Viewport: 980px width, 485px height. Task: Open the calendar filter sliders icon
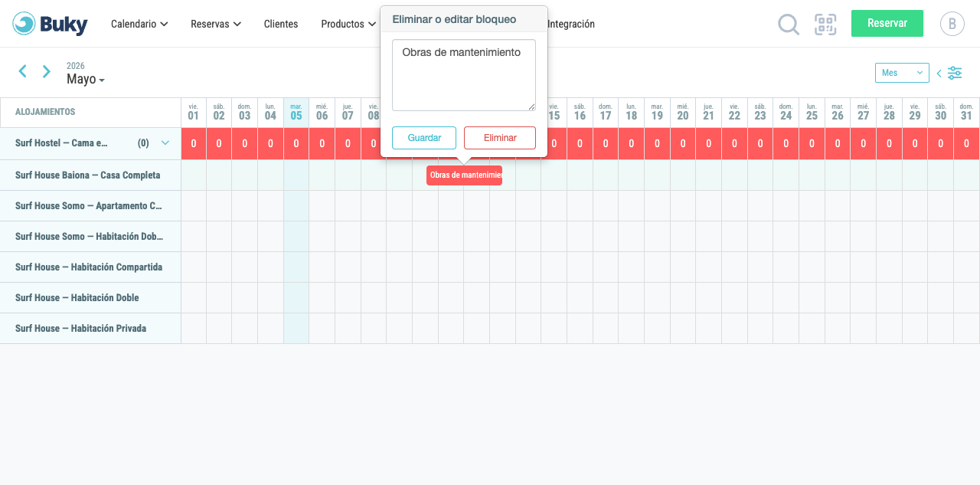(955, 73)
